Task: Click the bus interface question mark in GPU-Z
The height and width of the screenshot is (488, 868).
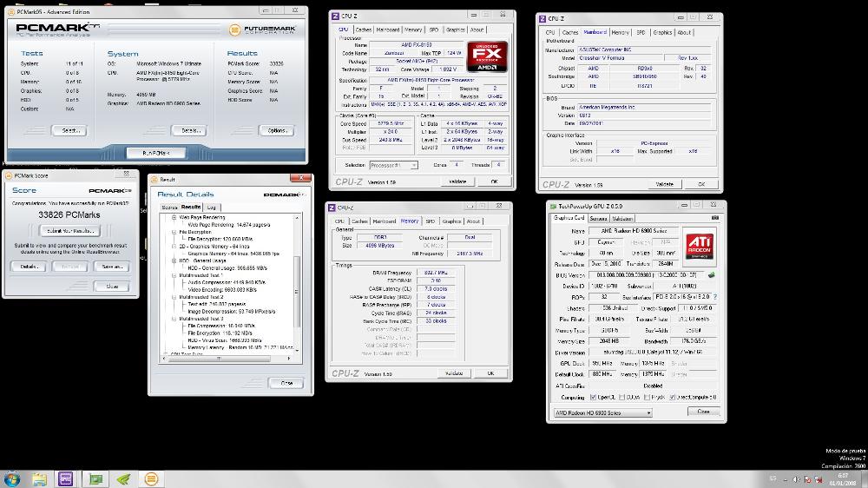Action: pos(715,297)
